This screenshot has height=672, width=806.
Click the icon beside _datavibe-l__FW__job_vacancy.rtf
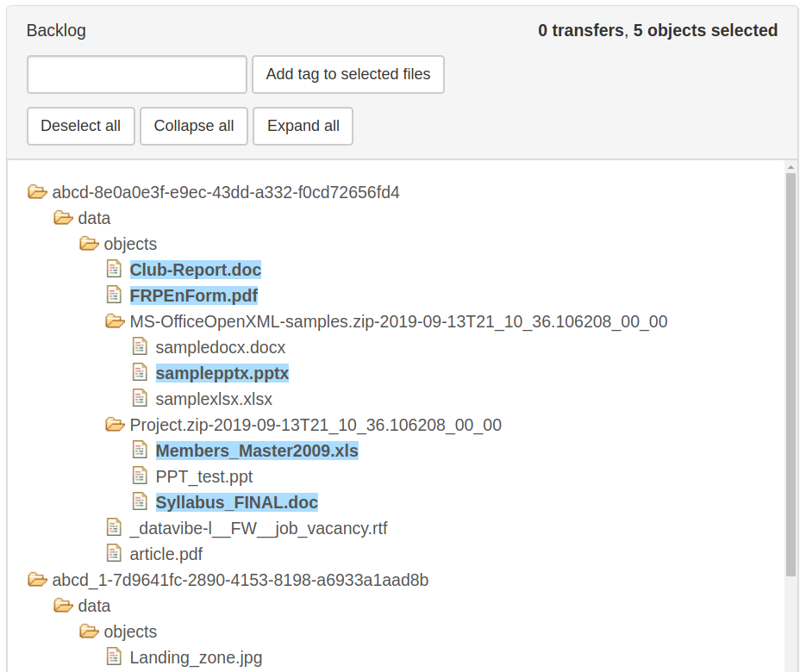[114, 527]
